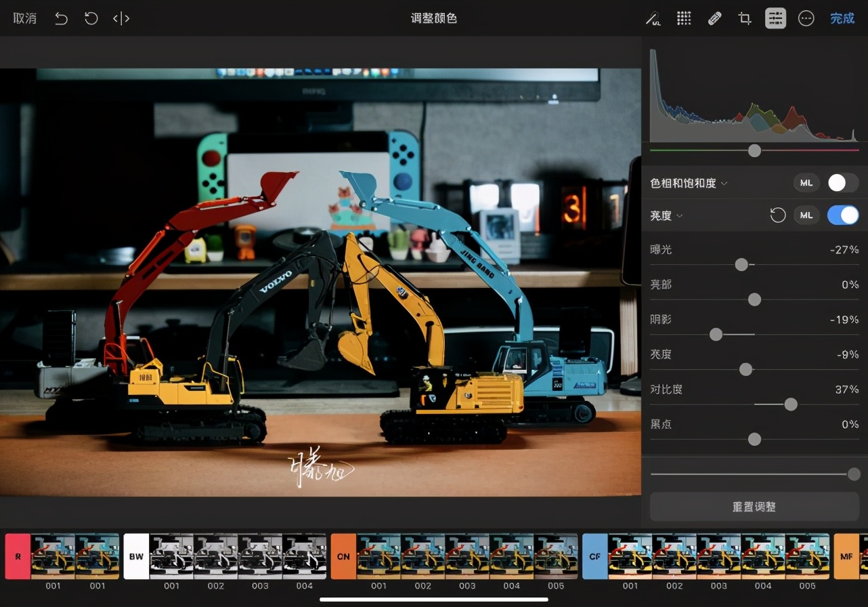This screenshot has width=868, height=607.
Task: Click the 黑点 slider handle
Action: 754,439
